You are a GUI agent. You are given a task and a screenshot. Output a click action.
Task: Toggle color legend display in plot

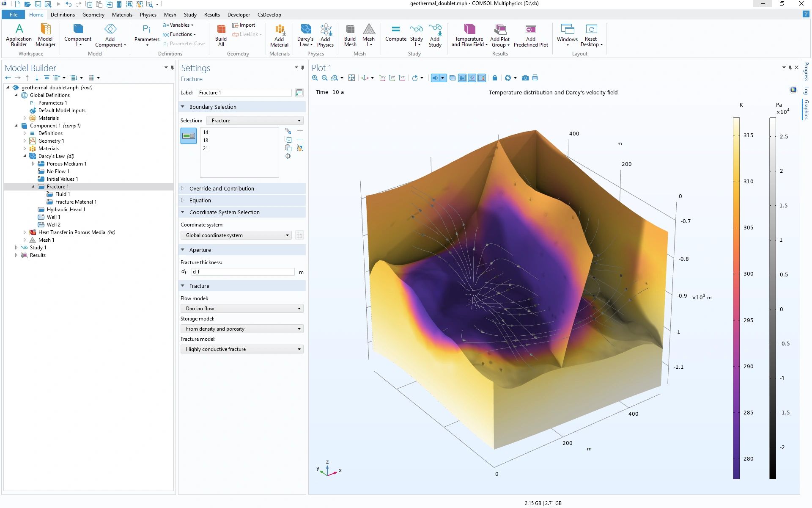point(481,78)
